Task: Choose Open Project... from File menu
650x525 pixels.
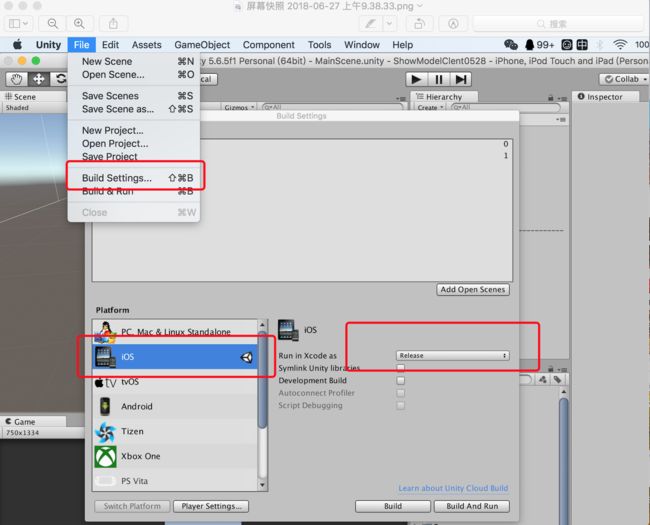Action: pyautogui.click(x=134, y=143)
